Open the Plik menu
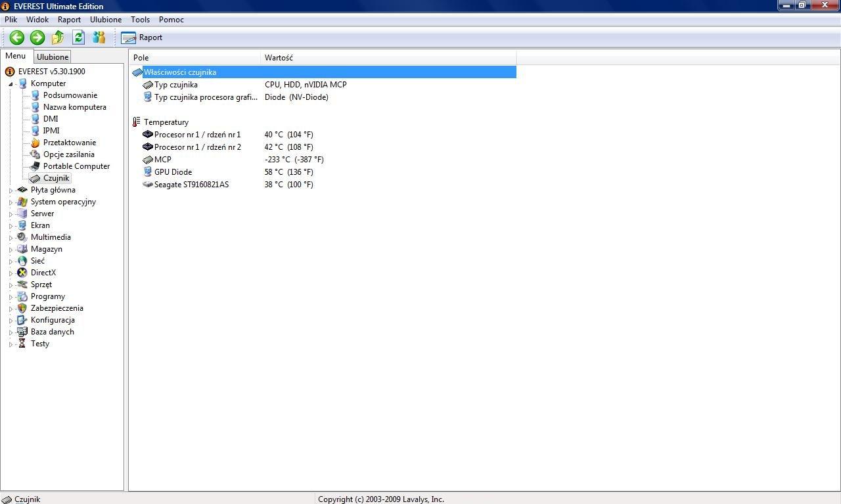The height and width of the screenshot is (504, 841). (11, 20)
